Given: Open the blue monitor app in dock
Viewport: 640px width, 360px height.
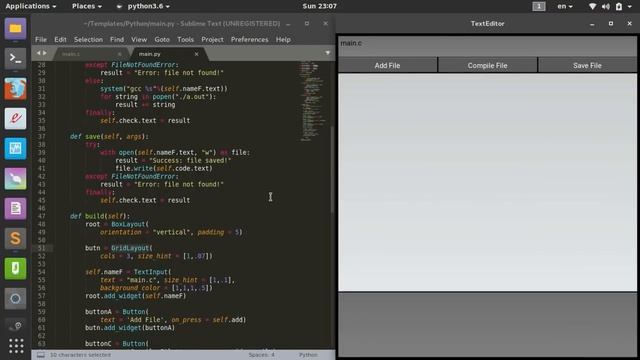Looking at the screenshot, I should [x=16, y=149].
